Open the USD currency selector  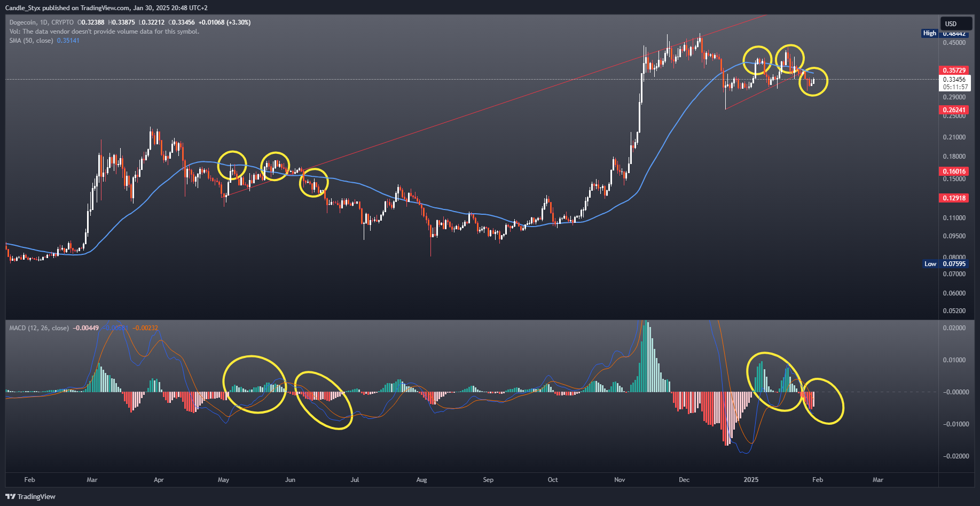(x=955, y=24)
